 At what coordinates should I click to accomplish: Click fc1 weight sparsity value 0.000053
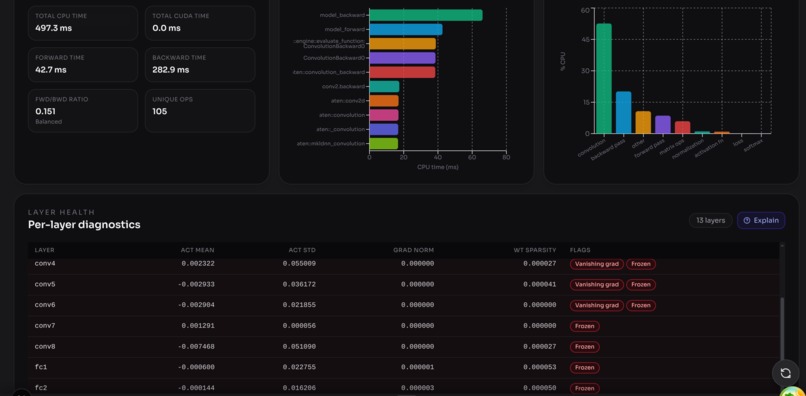point(540,367)
